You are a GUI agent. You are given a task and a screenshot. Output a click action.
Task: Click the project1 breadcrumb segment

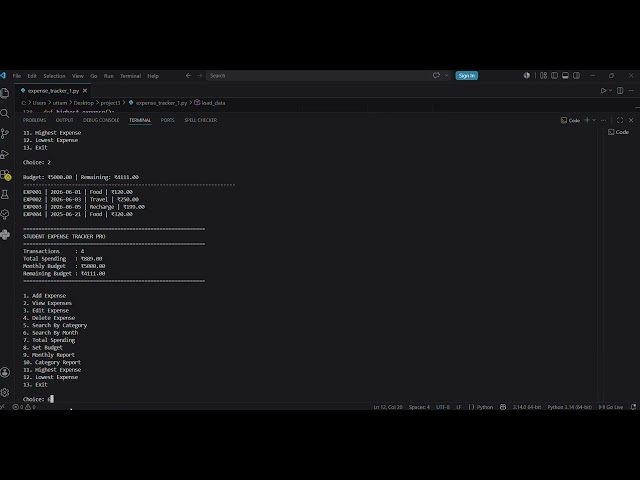click(x=110, y=103)
